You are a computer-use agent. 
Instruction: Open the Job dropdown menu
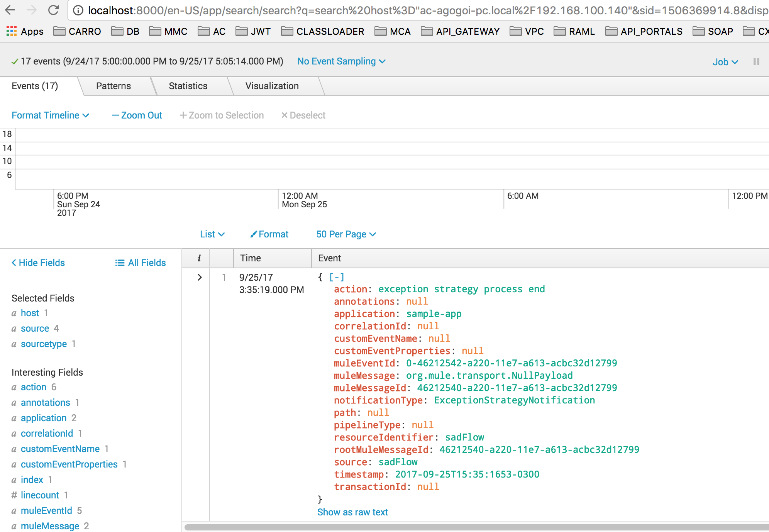tap(725, 62)
